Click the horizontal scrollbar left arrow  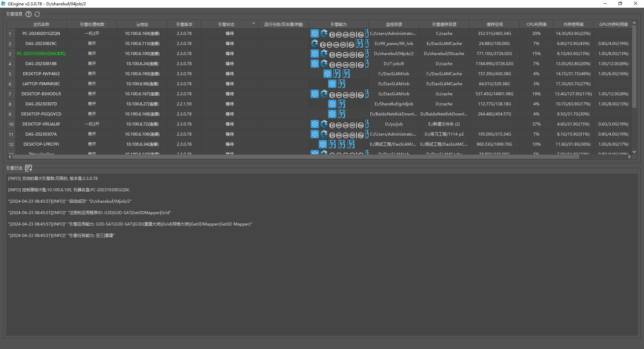(10, 157)
